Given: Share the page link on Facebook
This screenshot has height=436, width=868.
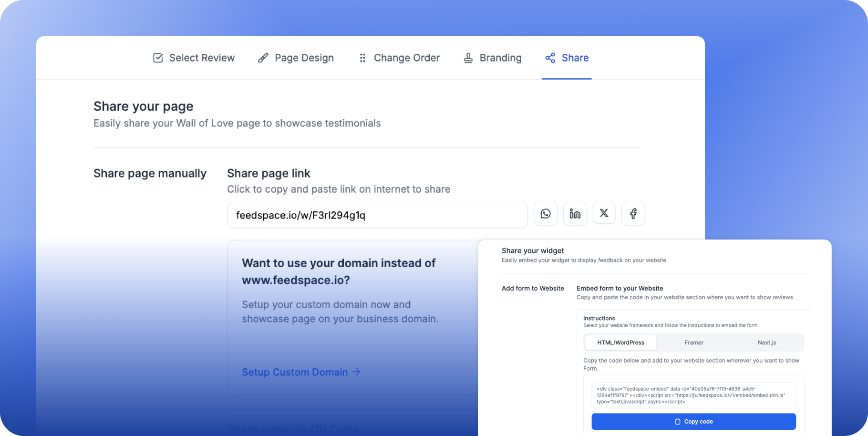Looking at the screenshot, I should click(x=633, y=214).
